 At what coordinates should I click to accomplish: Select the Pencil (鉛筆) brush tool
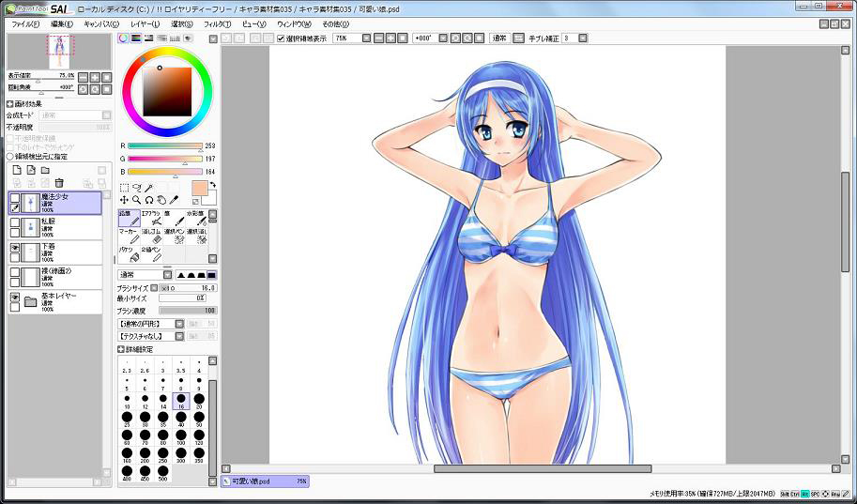pyautogui.click(x=129, y=218)
